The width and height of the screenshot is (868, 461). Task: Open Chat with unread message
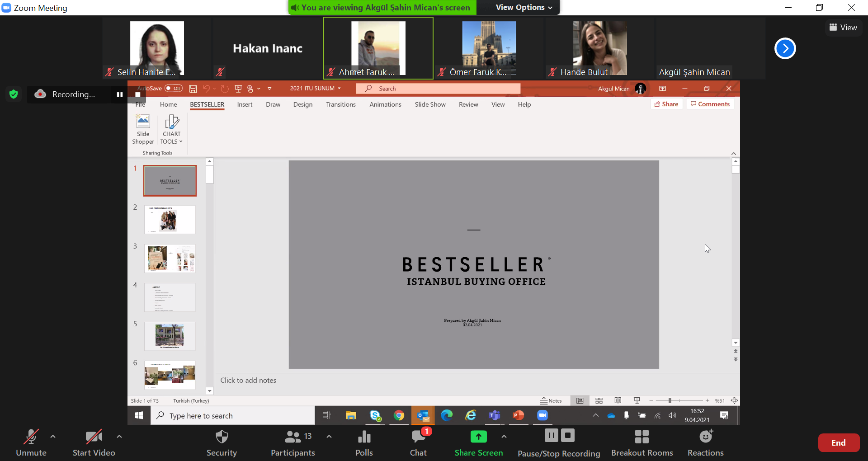tap(419, 443)
